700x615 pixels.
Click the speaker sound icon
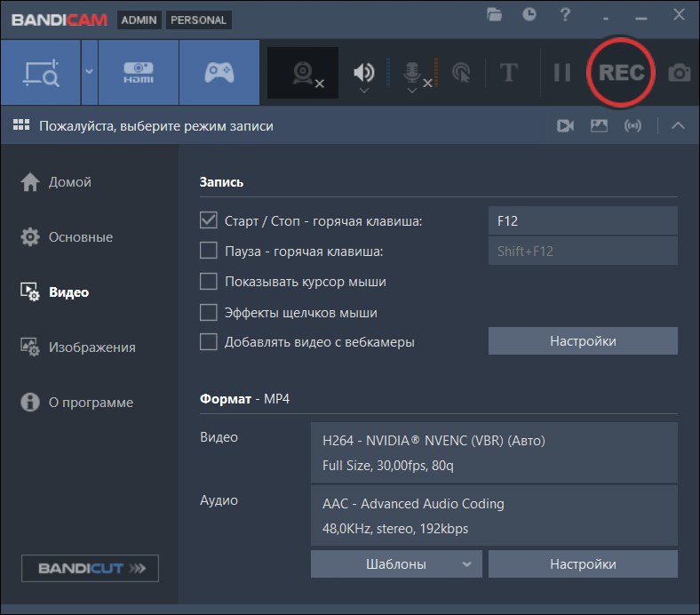[364, 73]
